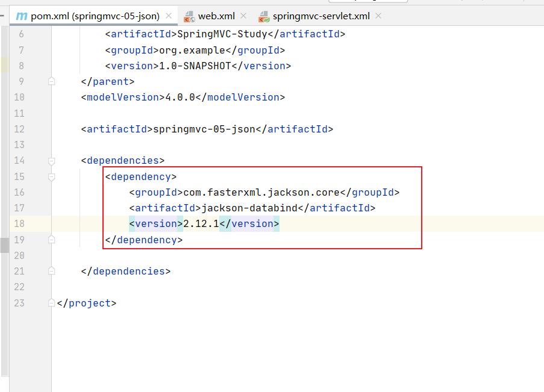The width and height of the screenshot is (544, 392).
Task: Click fold marker at closing dependencies tag
Action: point(52,272)
